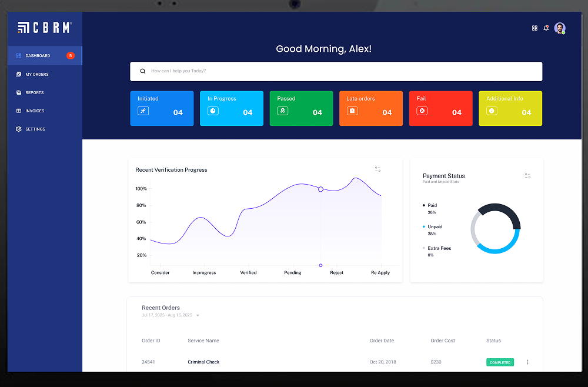This screenshot has width=588, height=387.
Task: Click the Settings gear icon
Action: pos(19,129)
